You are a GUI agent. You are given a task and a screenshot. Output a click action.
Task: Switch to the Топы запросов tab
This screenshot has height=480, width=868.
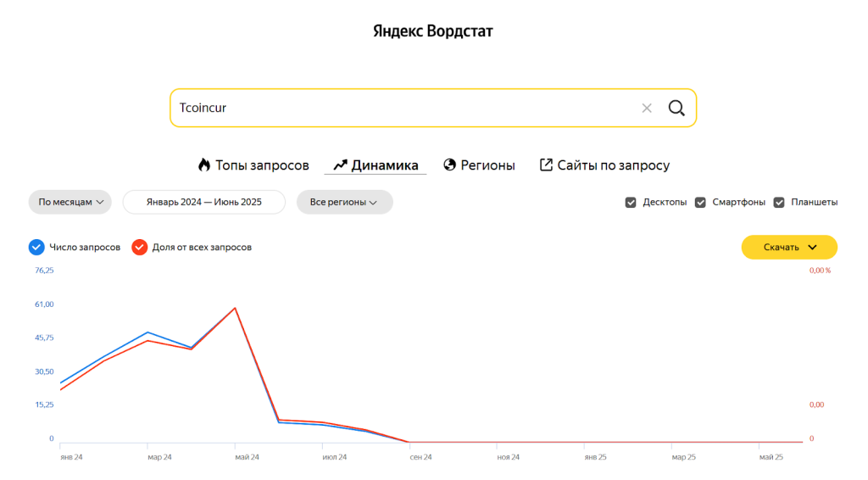click(x=262, y=165)
